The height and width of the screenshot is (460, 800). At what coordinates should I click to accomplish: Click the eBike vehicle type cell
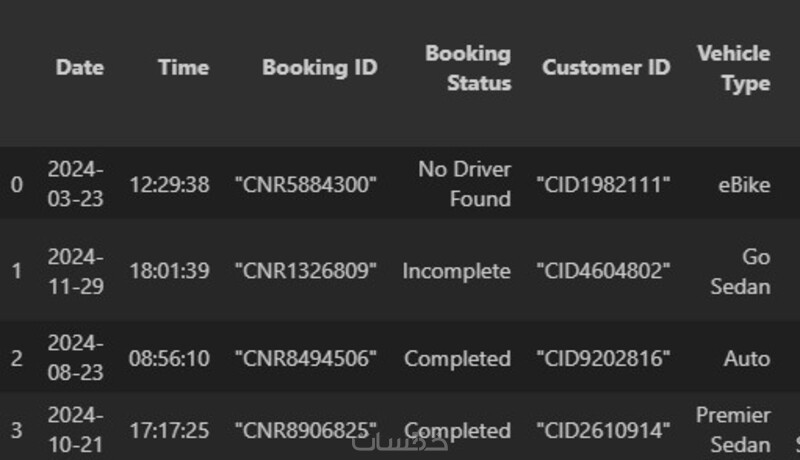[x=744, y=184]
